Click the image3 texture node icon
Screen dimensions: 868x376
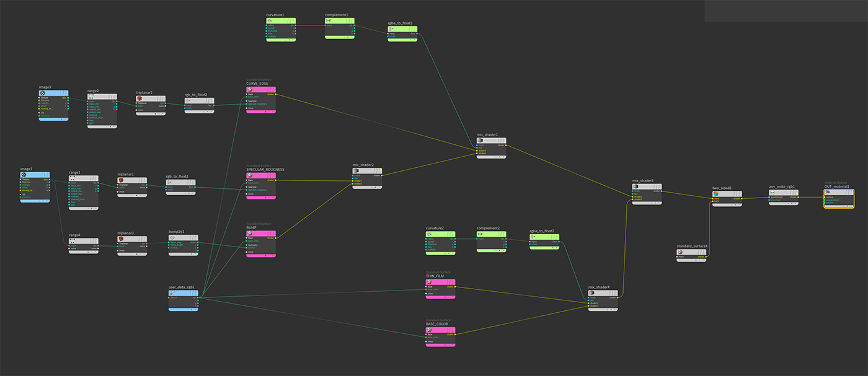[x=42, y=93]
